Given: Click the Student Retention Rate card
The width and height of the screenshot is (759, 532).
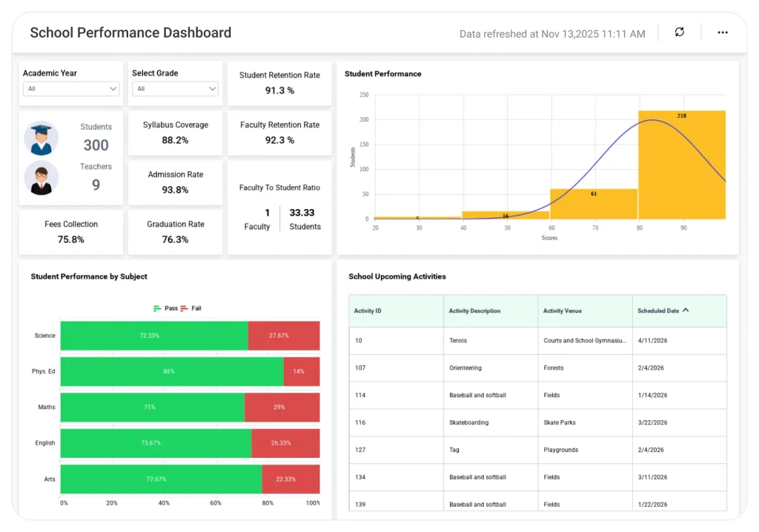Looking at the screenshot, I should tap(279, 83).
